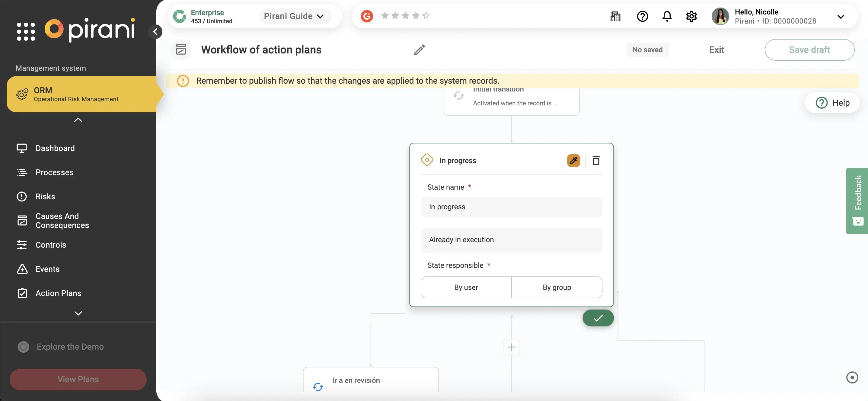Select By user responsible option
The height and width of the screenshot is (401, 868).
[466, 287]
